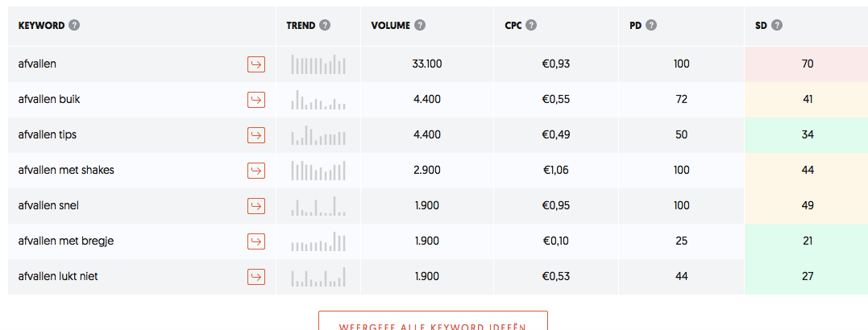The image size is (868, 330).
Task: Click the trend sparkline for afvallen snel
Action: tap(318, 205)
